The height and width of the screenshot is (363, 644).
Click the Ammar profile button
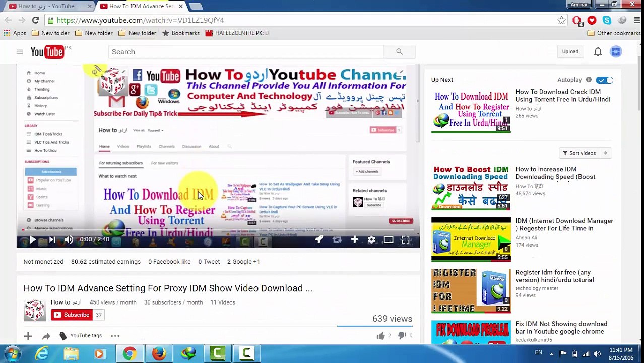coord(579,5)
